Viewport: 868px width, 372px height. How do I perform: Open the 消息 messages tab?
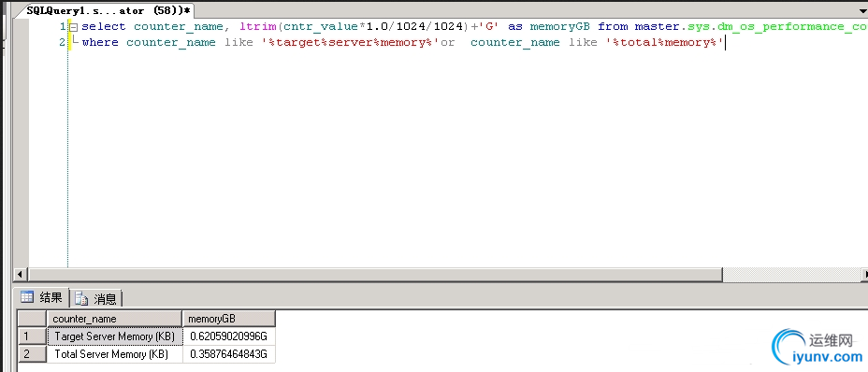(x=96, y=299)
